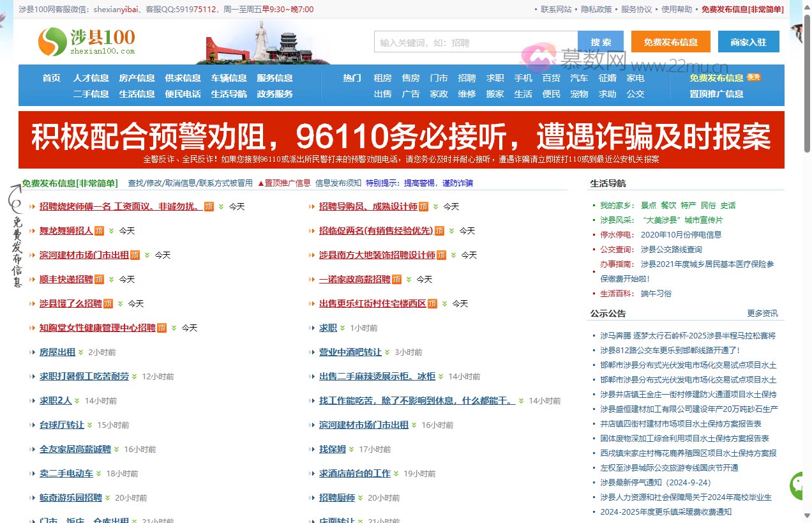
Task: Open the 更多资讯 link in 公示公告 section
Action: [762, 313]
